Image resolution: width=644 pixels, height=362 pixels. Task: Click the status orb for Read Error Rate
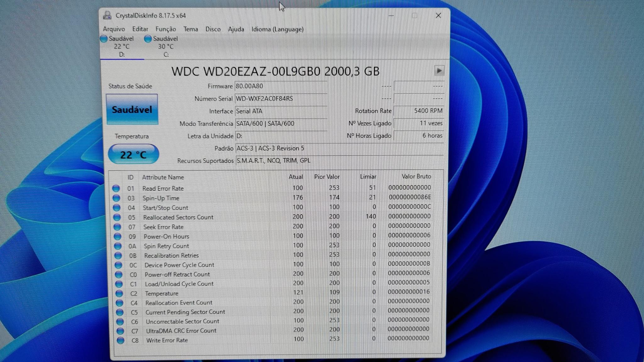(116, 188)
